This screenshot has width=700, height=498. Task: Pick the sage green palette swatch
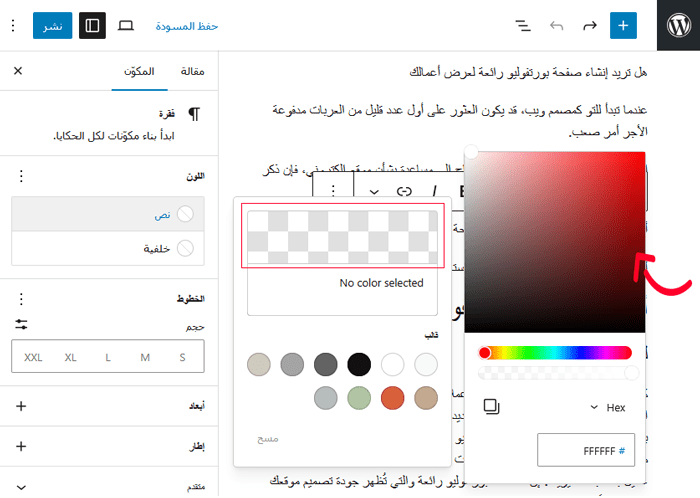pyautogui.click(x=359, y=398)
